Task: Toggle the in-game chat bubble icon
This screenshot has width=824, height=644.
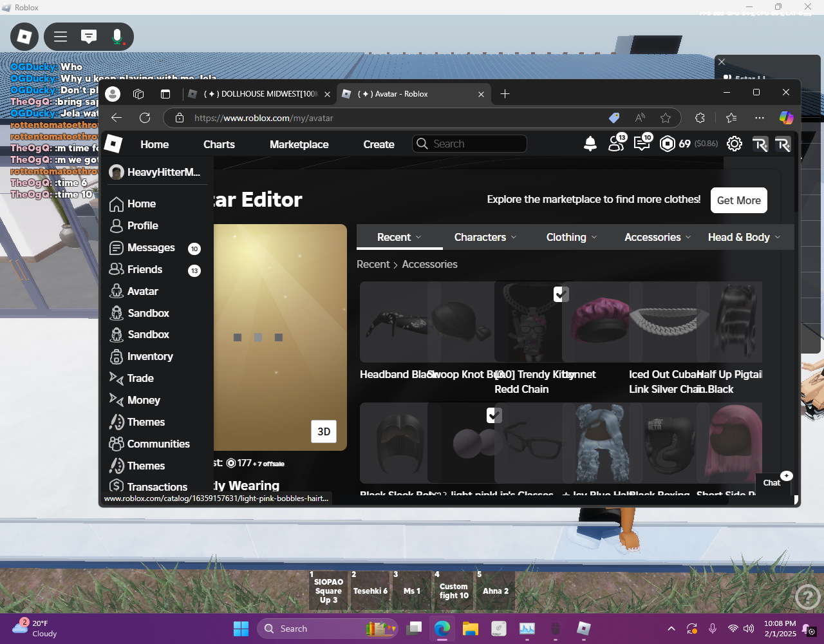Action: [x=89, y=37]
